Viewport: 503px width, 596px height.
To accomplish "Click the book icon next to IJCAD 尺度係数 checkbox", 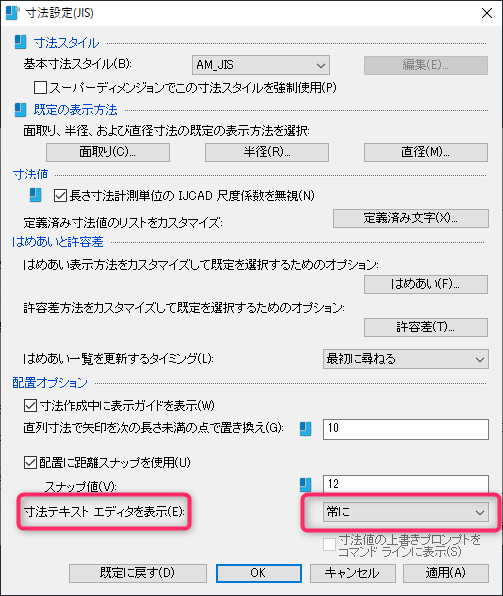I will (x=36, y=195).
